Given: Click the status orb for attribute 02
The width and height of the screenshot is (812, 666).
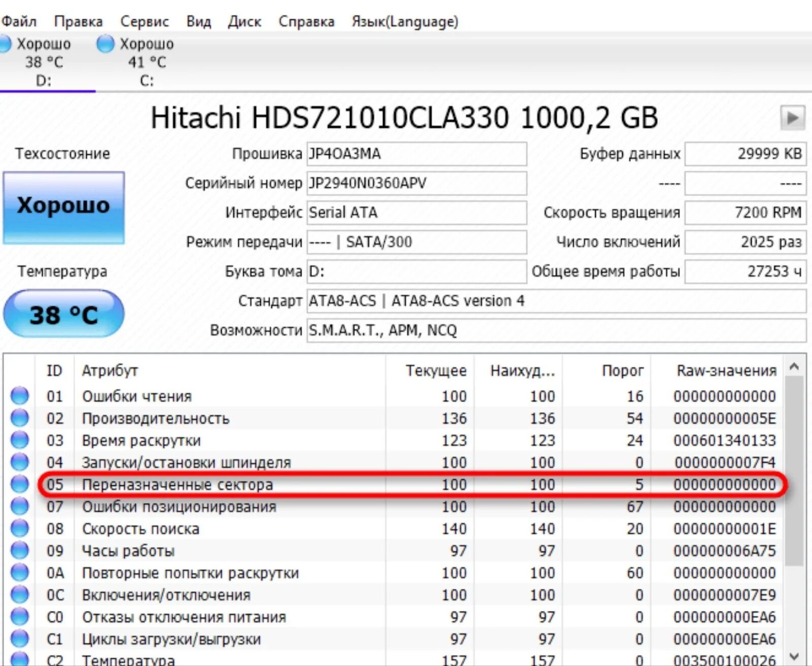Looking at the screenshot, I should tap(20, 418).
